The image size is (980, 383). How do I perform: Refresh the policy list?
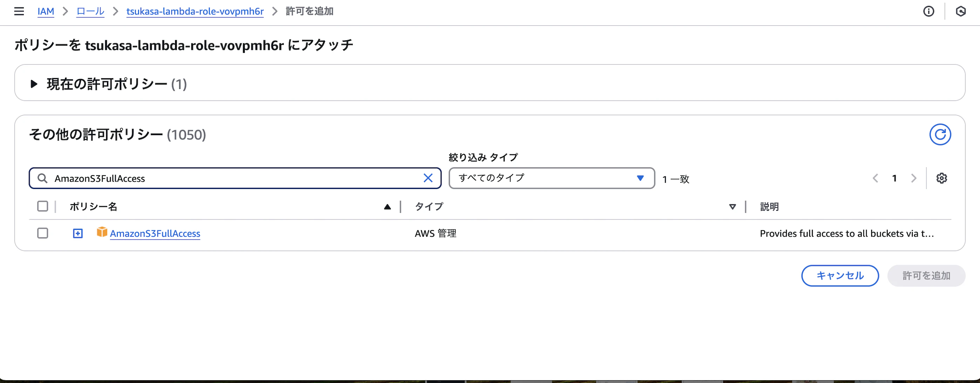point(940,134)
